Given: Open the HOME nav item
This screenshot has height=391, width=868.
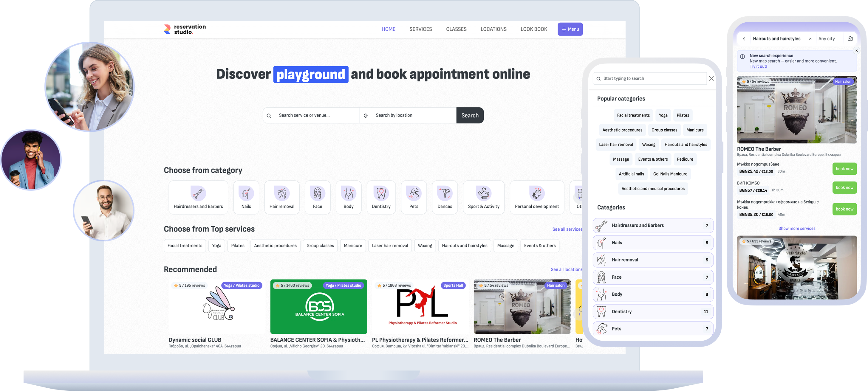Looking at the screenshot, I should pos(388,29).
